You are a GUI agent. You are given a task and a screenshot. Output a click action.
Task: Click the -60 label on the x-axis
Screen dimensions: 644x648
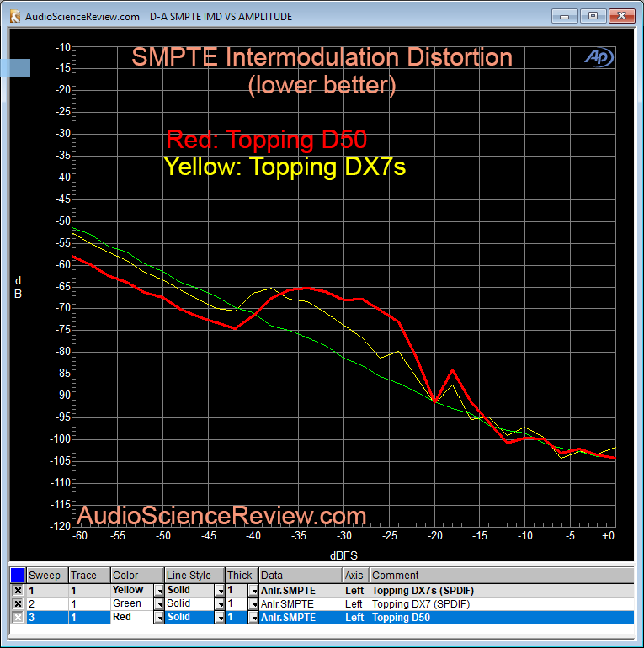point(80,535)
